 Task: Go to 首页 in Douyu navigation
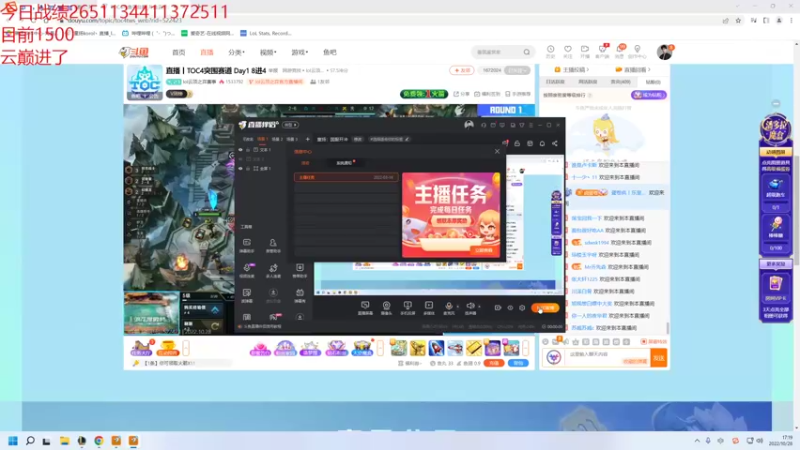pos(179,52)
